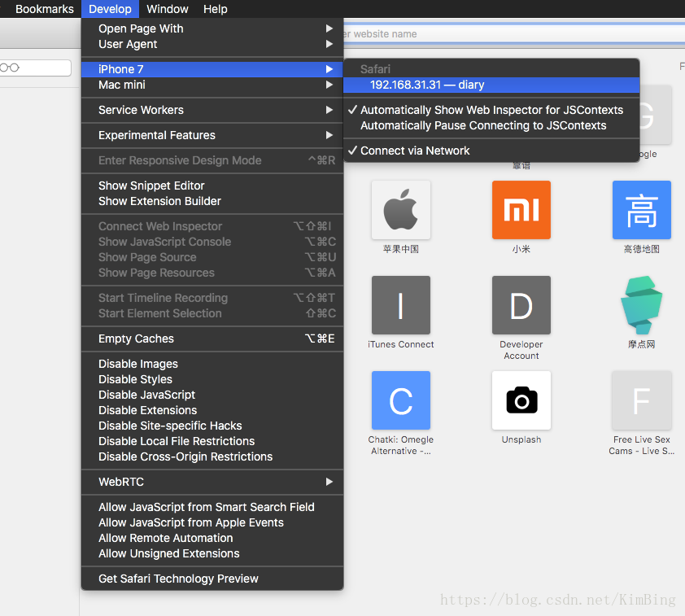The height and width of the screenshot is (616, 685).
Task: Open the green 摩点网 favorite icon
Action: pyautogui.click(x=641, y=305)
